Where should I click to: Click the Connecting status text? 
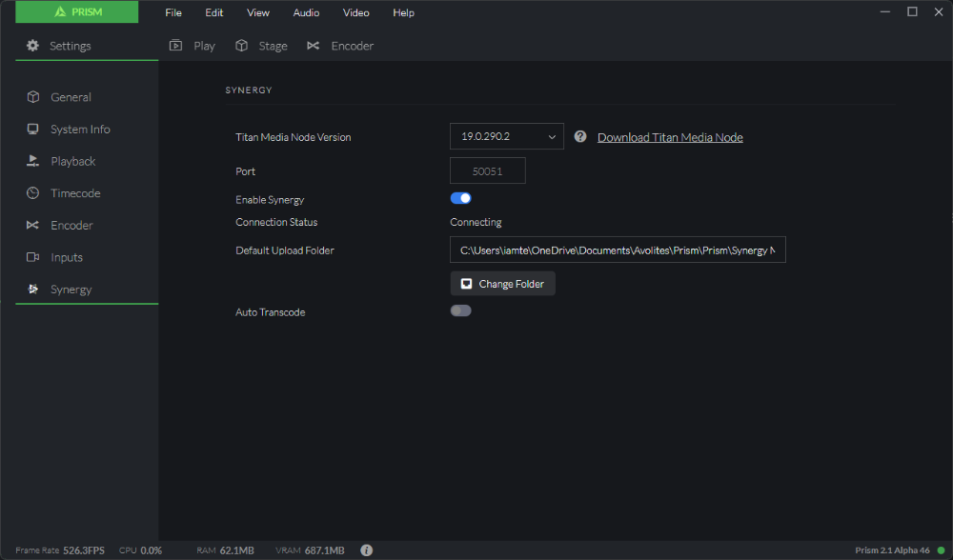click(476, 222)
